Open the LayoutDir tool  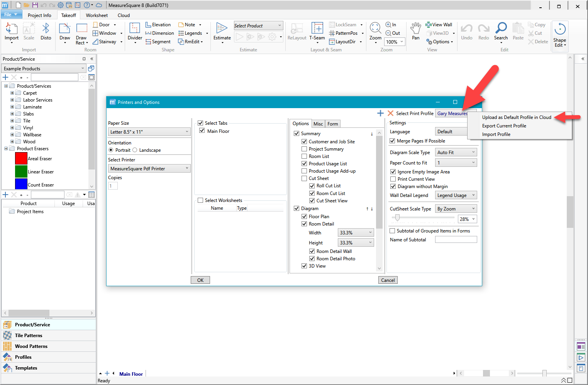tap(345, 42)
